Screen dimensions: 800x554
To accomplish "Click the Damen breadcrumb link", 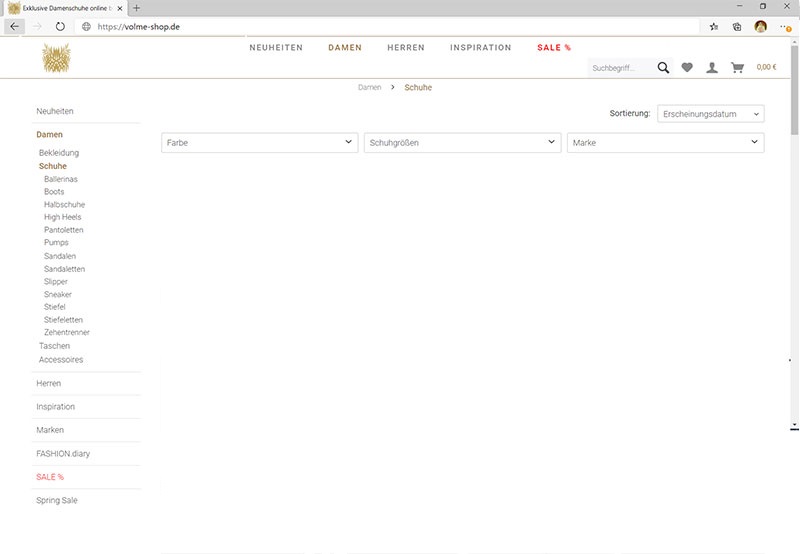I will [369, 88].
